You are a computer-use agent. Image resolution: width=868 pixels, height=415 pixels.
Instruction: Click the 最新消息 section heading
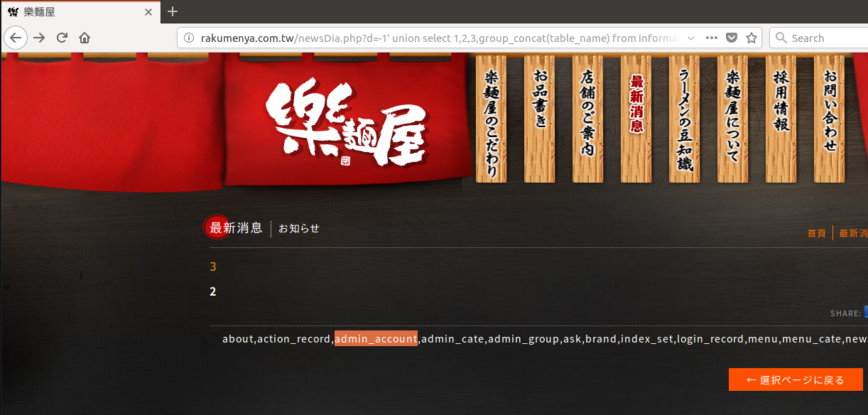tap(236, 228)
